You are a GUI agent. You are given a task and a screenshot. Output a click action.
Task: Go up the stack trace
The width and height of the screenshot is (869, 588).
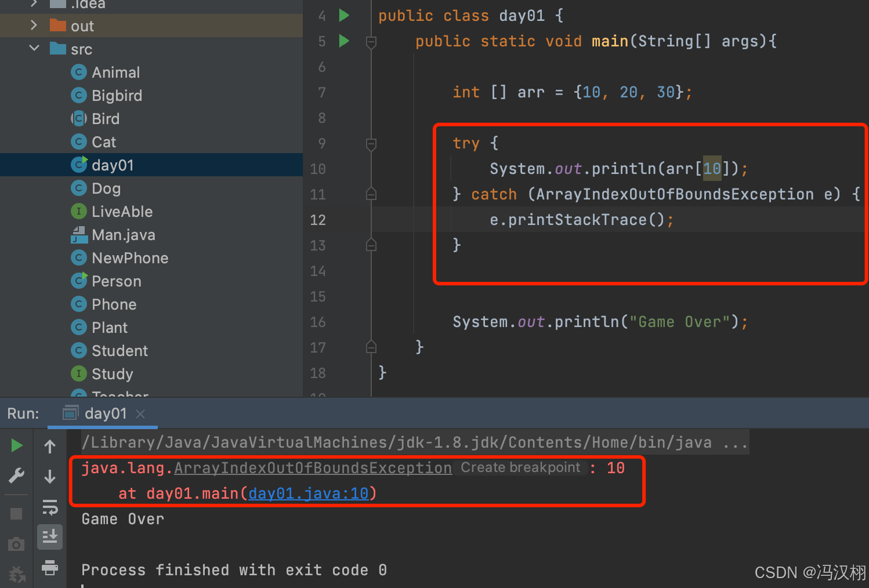(x=50, y=446)
